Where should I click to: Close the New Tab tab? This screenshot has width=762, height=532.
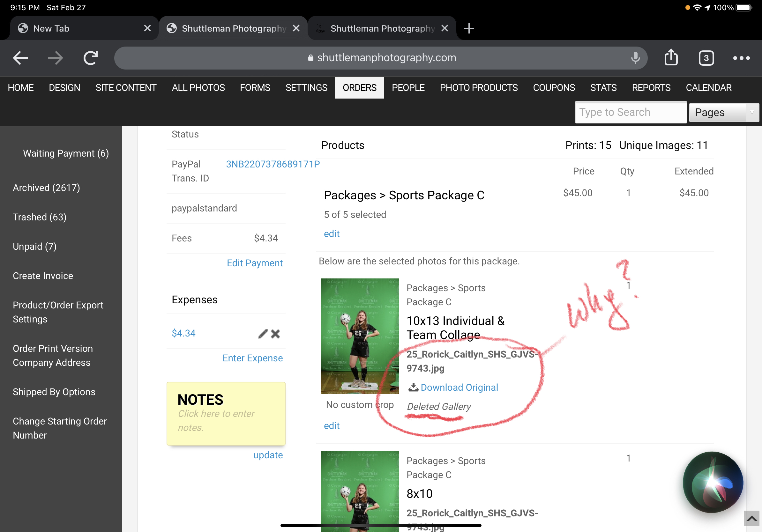coord(147,28)
